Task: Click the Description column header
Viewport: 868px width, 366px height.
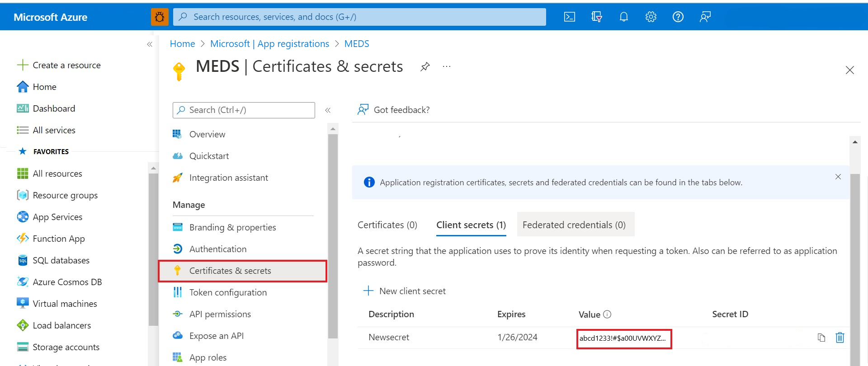Action: pyautogui.click(x=391, y=314)
